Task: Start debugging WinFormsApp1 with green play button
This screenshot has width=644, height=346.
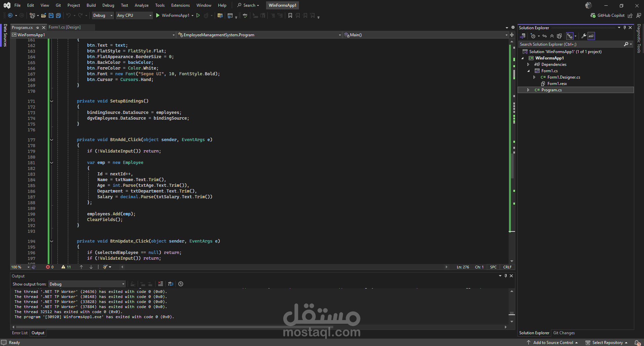Action: pos(158,15)
